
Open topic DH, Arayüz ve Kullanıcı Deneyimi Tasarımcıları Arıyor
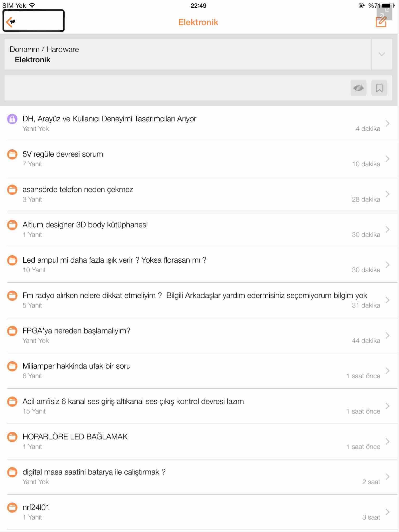click(x=109, y=119)
